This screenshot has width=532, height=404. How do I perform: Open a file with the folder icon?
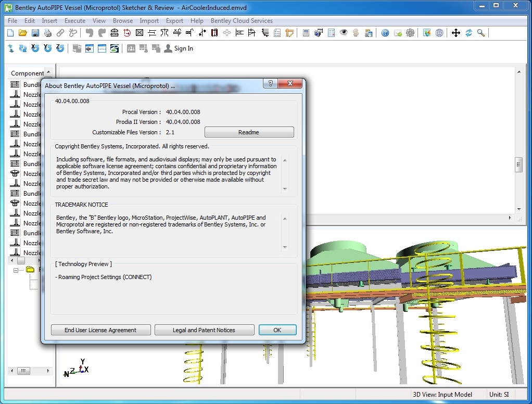click(23, 33)
